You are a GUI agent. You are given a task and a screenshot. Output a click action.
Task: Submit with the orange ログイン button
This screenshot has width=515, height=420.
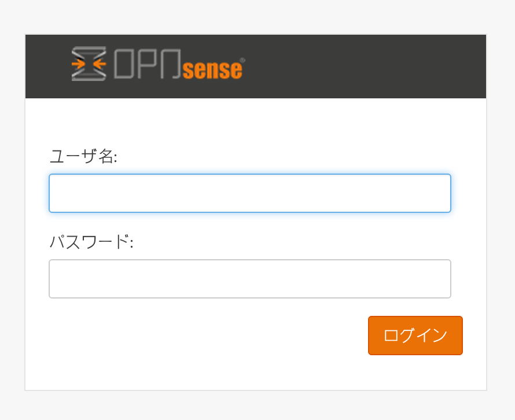pyautogui.click(x=415, y=336)
